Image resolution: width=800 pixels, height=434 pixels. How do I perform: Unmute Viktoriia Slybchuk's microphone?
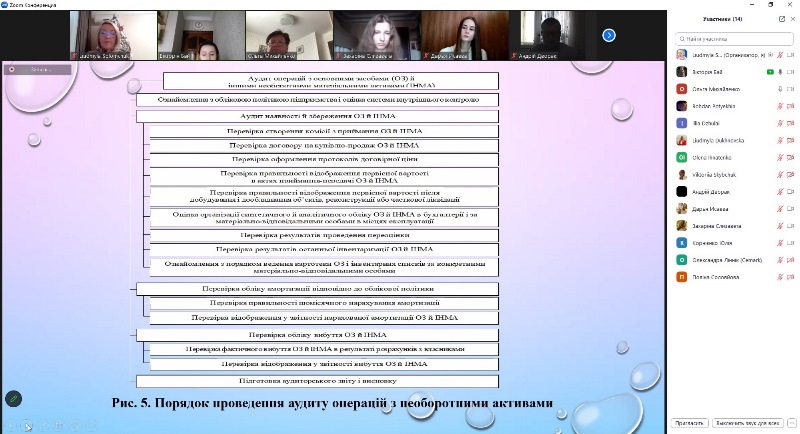point(780,174)
